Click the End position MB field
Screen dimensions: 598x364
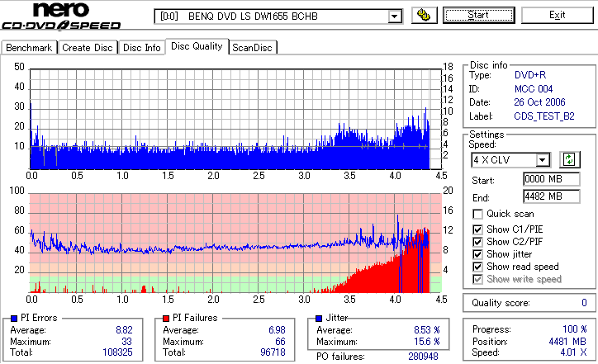pyautogui.click(x=552, y=196)
